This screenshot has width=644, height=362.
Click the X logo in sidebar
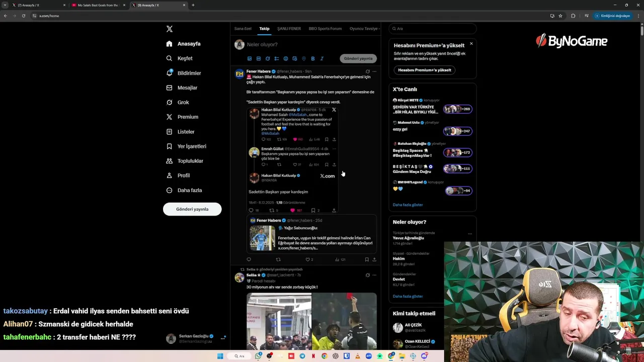(170, 29)
